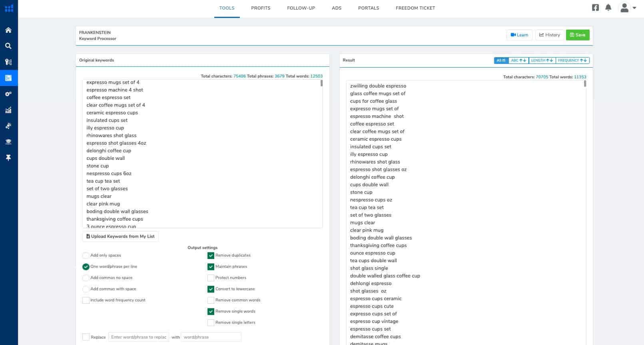Screen dimensions: 644x345
Task: Enable Include word frequency count checkbox
Action: 86,300
